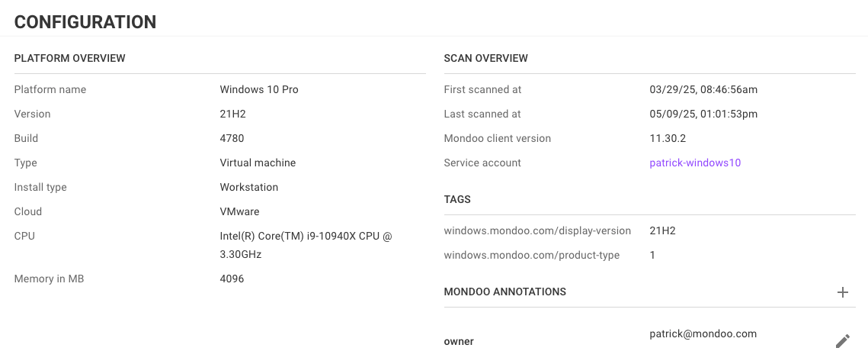Click the Mondoo client version 11.30.2
Screen dimensions: 868x364
point(668,138)
